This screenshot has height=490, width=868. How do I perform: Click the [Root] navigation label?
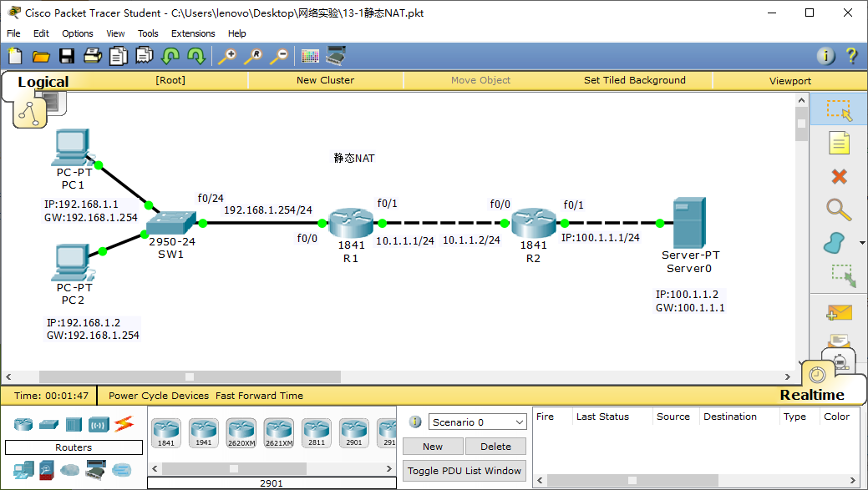point(170,80)
